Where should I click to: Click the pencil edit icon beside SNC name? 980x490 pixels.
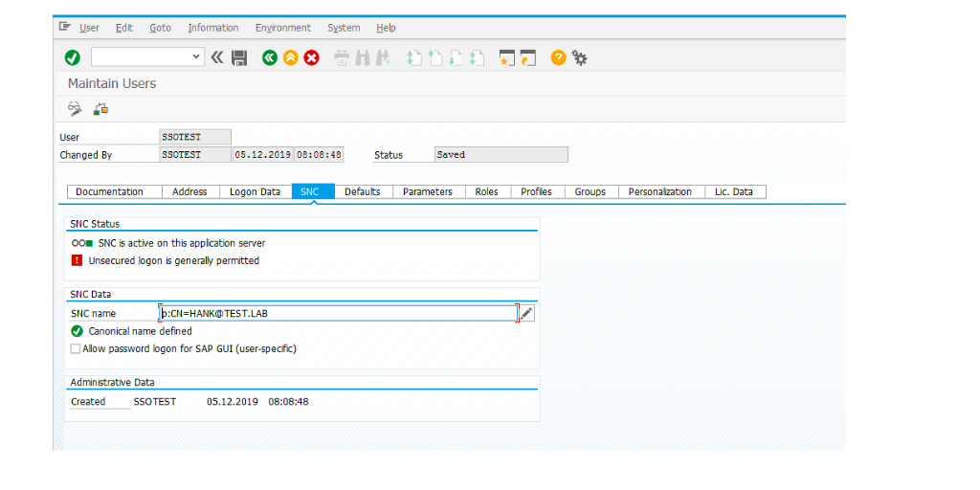pos(527,313)
